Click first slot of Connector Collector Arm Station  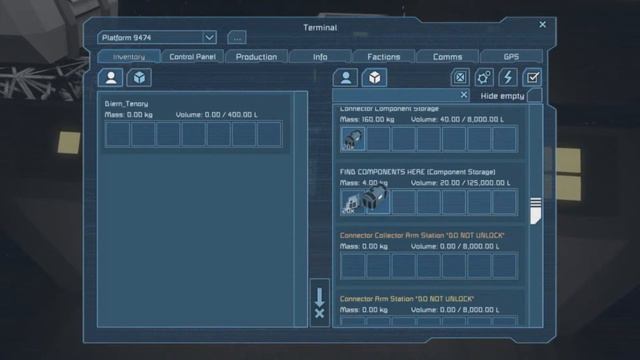[353, 266]
